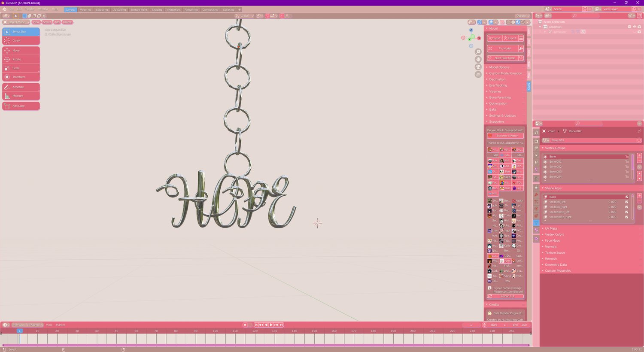Click the Fix Model wrench settings icon

[521, 49]
